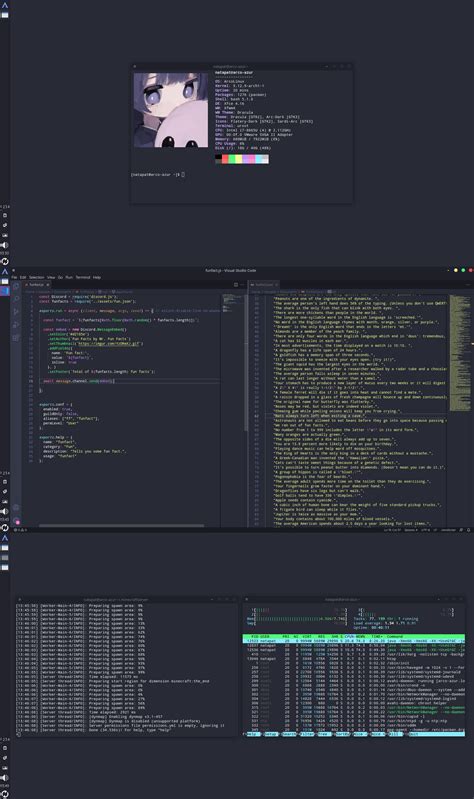Click the "Pogonophobia is the fear of beards." line
Image resolution: width=474 pixels, height=799 pixels.
313,477
